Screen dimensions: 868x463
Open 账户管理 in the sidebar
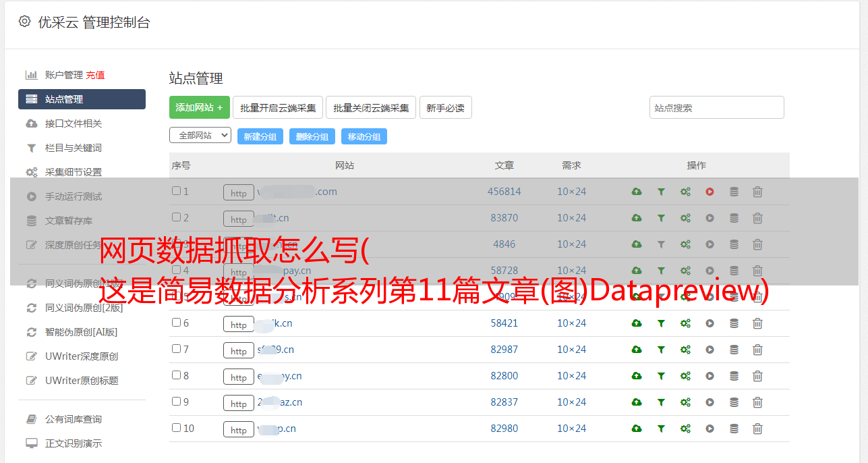[x=63, y=75]
